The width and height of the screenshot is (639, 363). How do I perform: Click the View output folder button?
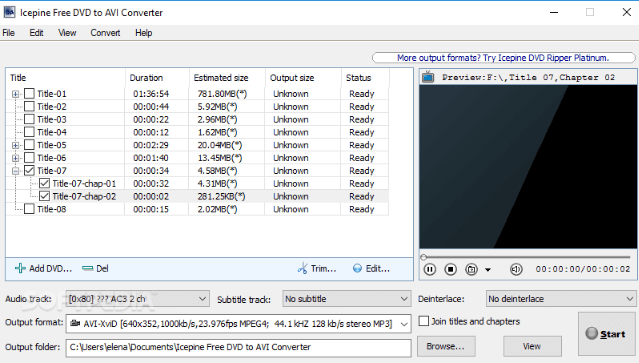pos(532,346)
